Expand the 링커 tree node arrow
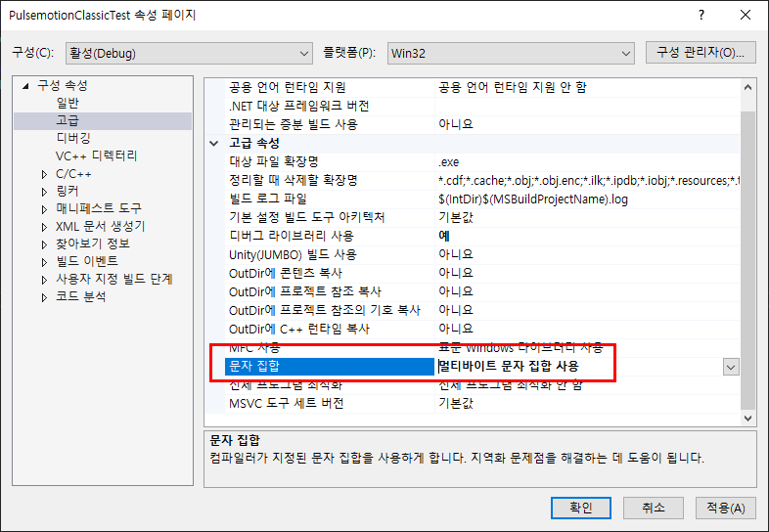Screen dimensions: 769x532 [x=45, y=192]
